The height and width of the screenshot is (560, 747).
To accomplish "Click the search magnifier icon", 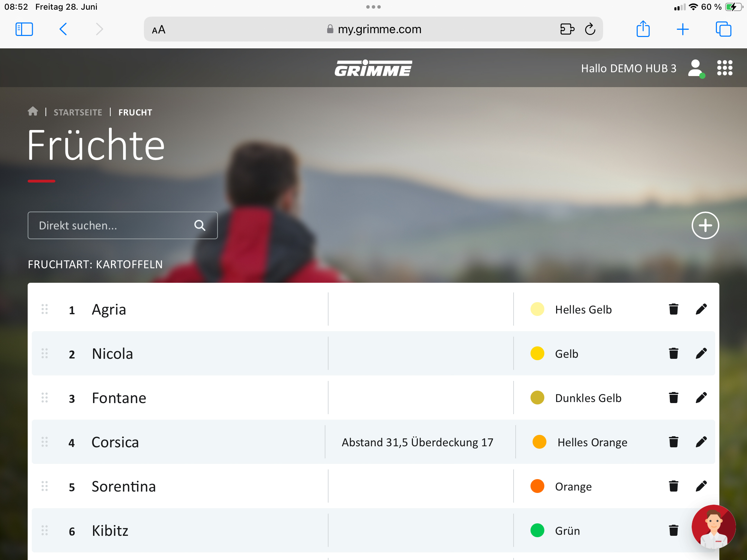I will 200,225.
